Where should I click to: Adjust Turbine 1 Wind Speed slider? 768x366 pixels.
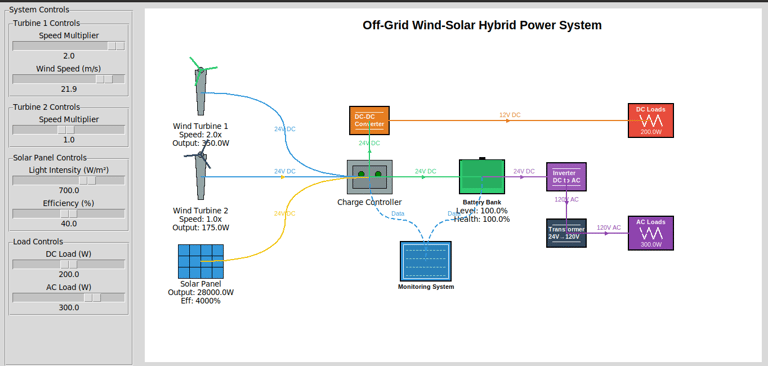pos(69,79)
